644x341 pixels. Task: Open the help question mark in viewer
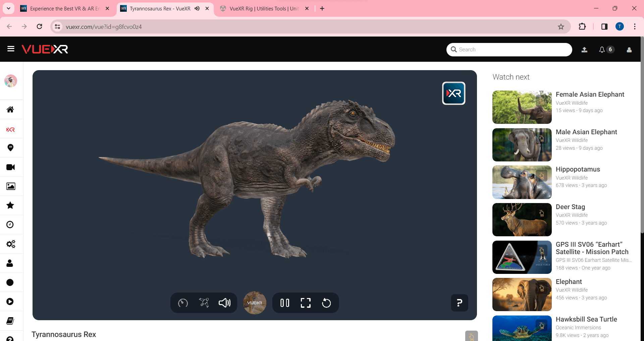coord(460,303)
